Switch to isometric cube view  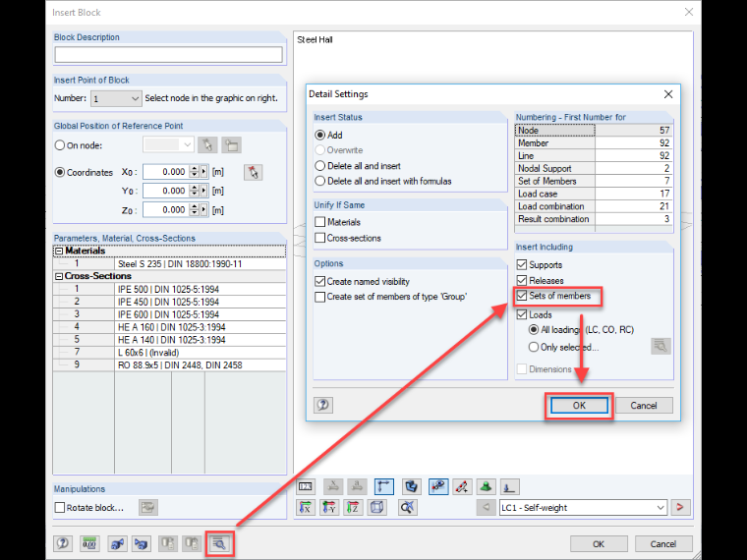pyautogui.click(x=376, y=507)
